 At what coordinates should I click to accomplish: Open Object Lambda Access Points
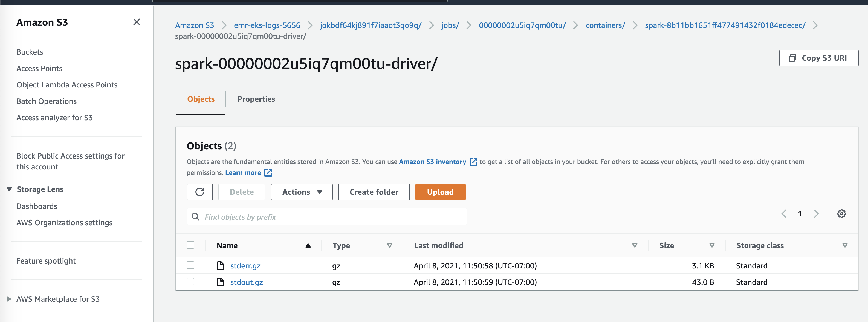tap(67, 85)
